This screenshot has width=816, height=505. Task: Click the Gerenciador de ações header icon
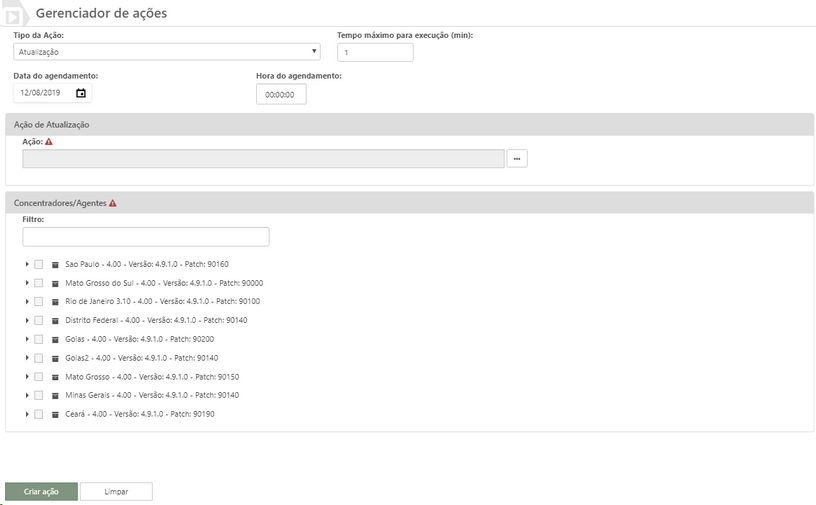coord(15,14)
